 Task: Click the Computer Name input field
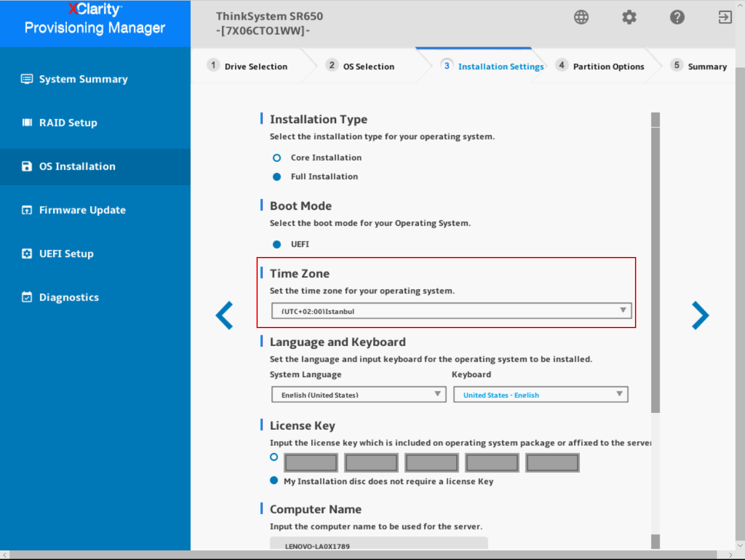click(x=379, y=544)
